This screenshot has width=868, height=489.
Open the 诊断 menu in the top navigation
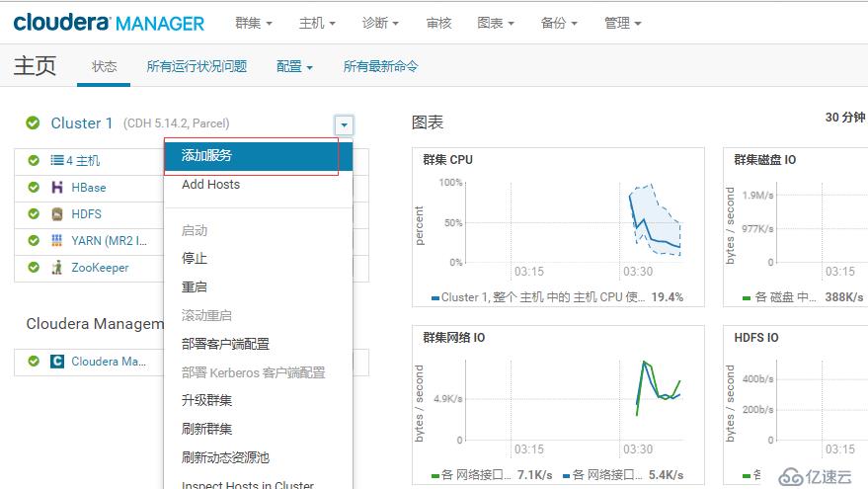point(380,24)
